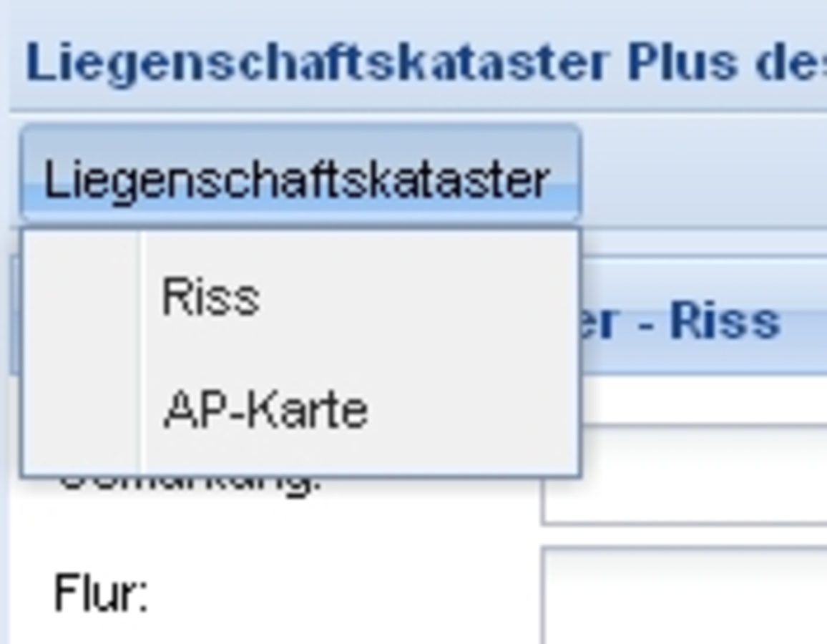Viewport: 827px width, 644px height.
Task: Click the Flur label
Action: pos(101,594)
